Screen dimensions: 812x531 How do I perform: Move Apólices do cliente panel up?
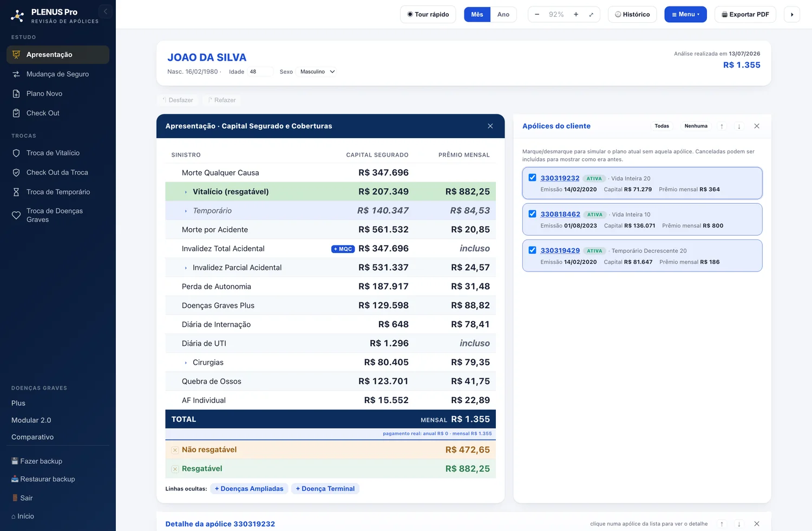[722, 126]
